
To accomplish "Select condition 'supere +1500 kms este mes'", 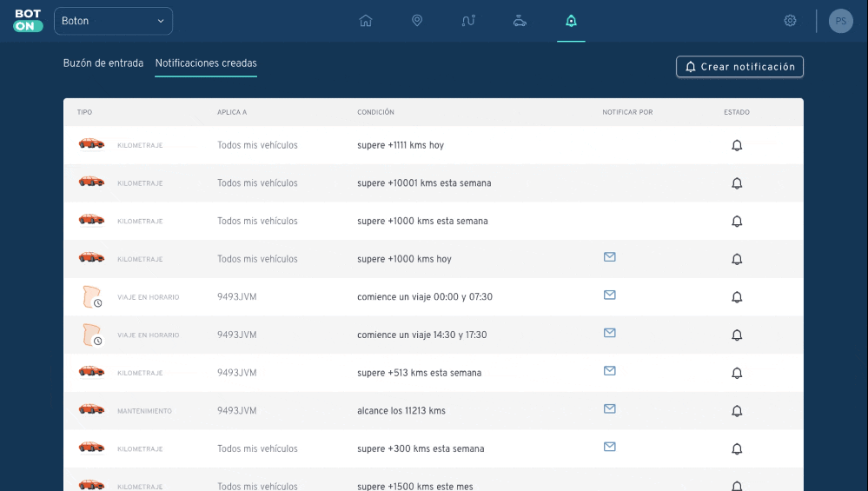I will [x=415, y=486].
